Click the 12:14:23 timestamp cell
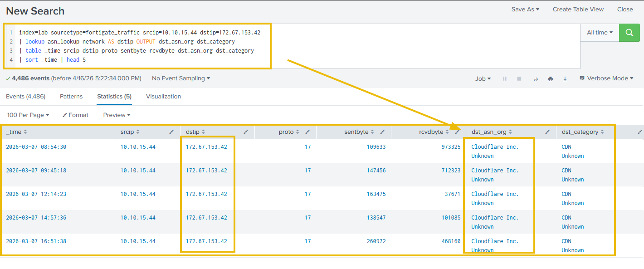The width and height of the screenshot is (644, 269). [36, 194]
